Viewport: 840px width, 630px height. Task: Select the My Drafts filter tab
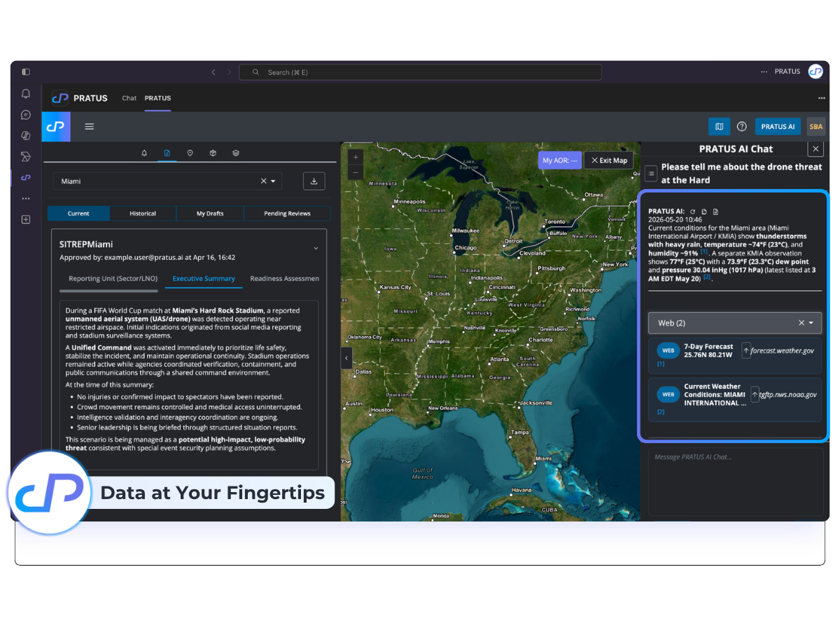[210, 213]
